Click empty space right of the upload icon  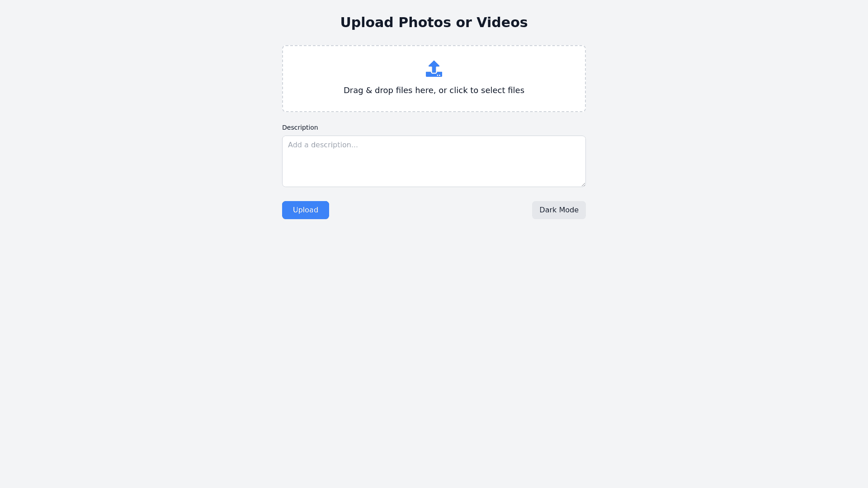[506, 69]
